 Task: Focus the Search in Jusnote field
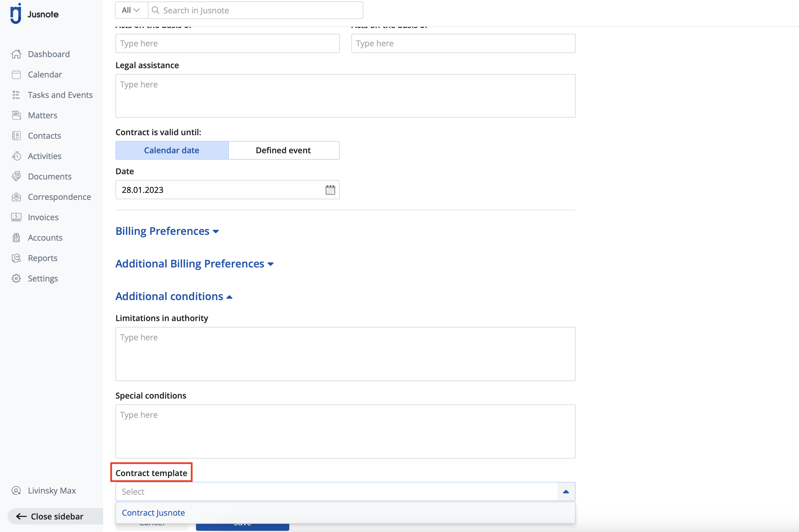pyautogui.click(x=255, y=10)
